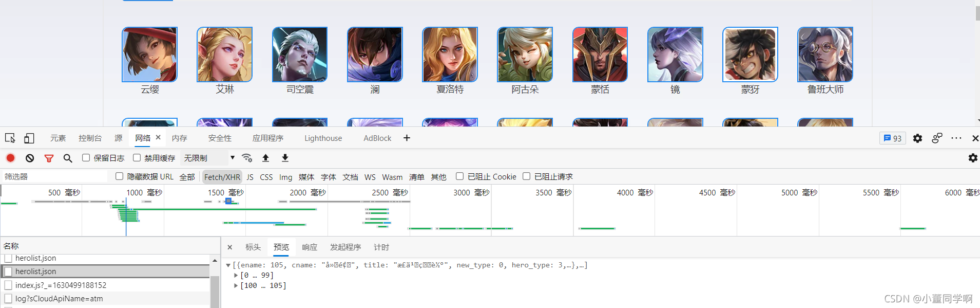The image size is (980, 308).
Task: Filter by All (全部) request types
Action: (187, 177)
